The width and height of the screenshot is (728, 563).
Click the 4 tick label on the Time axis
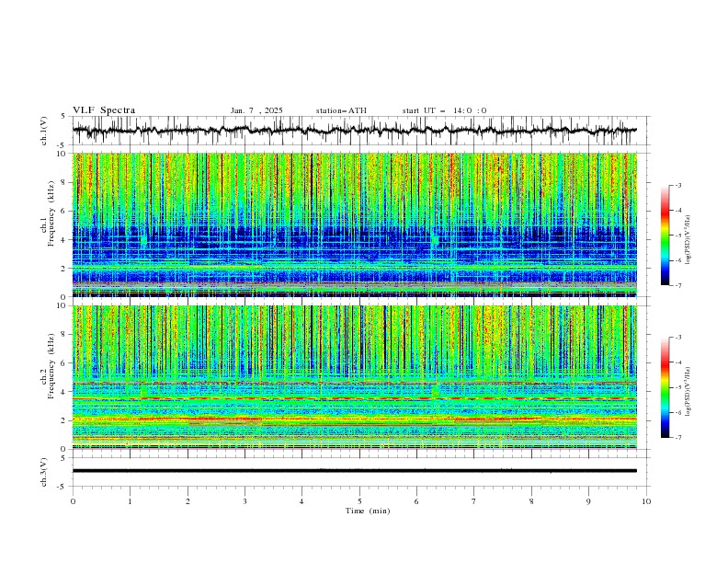point(301,501)
